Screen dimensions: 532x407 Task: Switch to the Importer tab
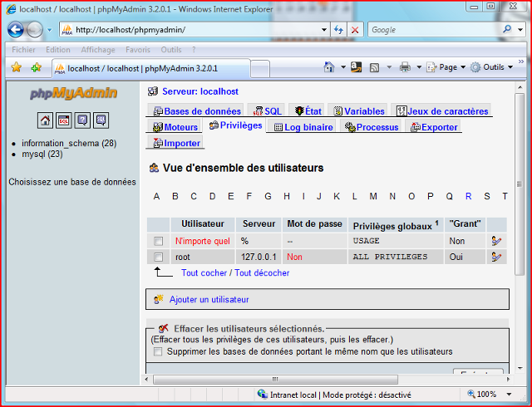pos(176,143)
